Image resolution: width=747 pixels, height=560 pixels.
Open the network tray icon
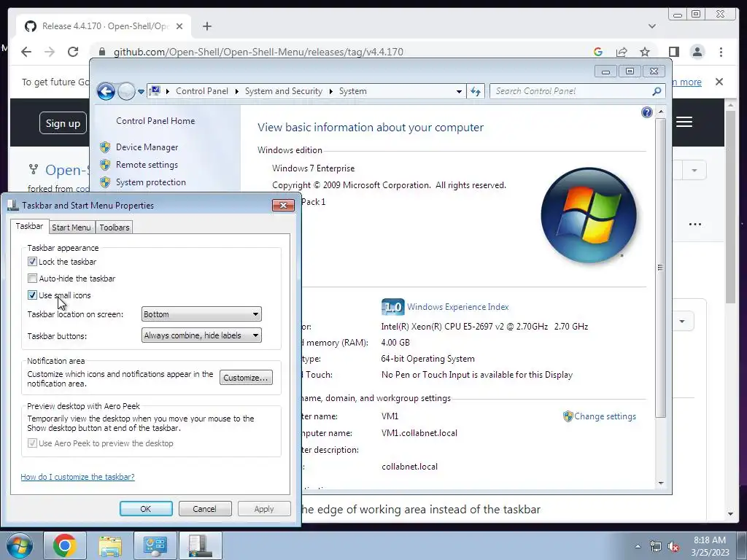[x=656, y=547]
